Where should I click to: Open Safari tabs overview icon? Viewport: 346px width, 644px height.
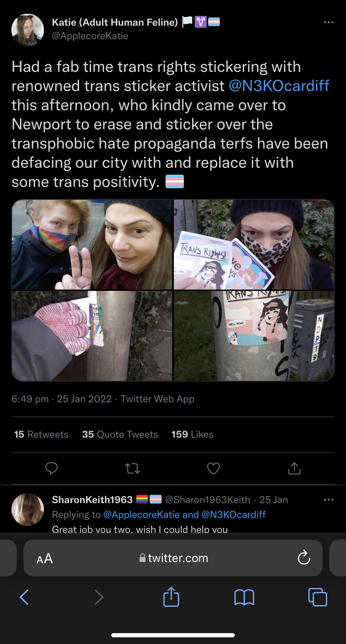[x=318, y=597]
